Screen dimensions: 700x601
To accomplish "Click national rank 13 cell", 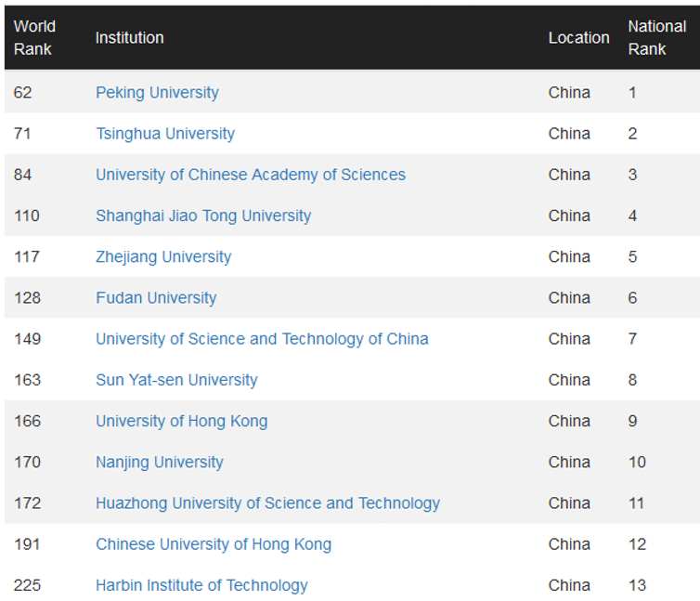I will (637, 585).
